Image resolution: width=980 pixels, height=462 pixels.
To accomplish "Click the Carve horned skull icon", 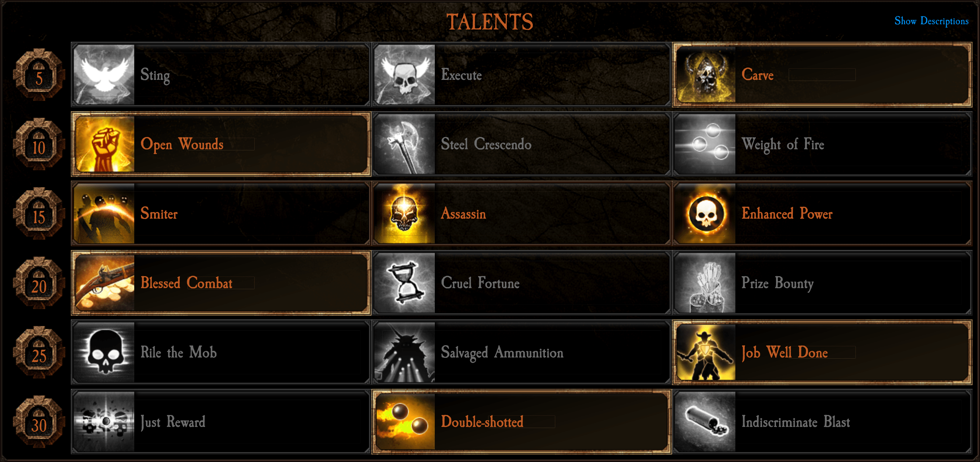I will 706,75.
